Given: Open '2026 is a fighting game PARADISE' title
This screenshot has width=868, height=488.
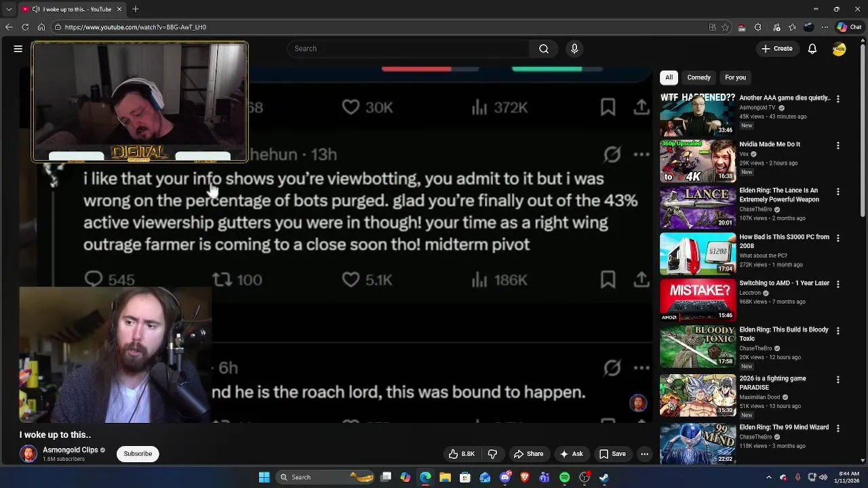Looking at the screenshot, I should point(772,383).
